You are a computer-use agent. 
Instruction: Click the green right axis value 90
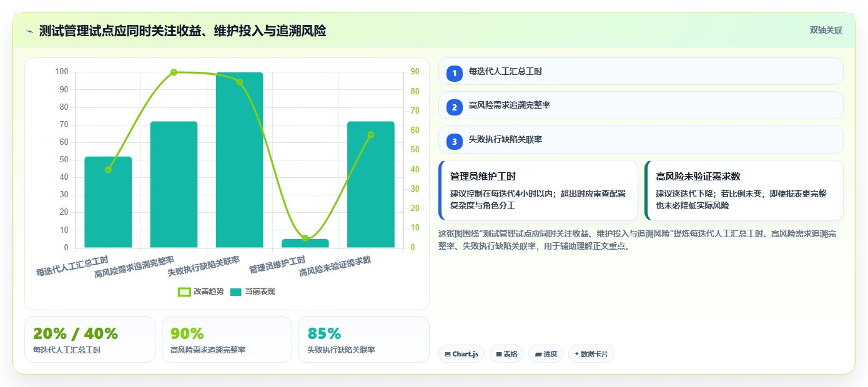point(415,72)
